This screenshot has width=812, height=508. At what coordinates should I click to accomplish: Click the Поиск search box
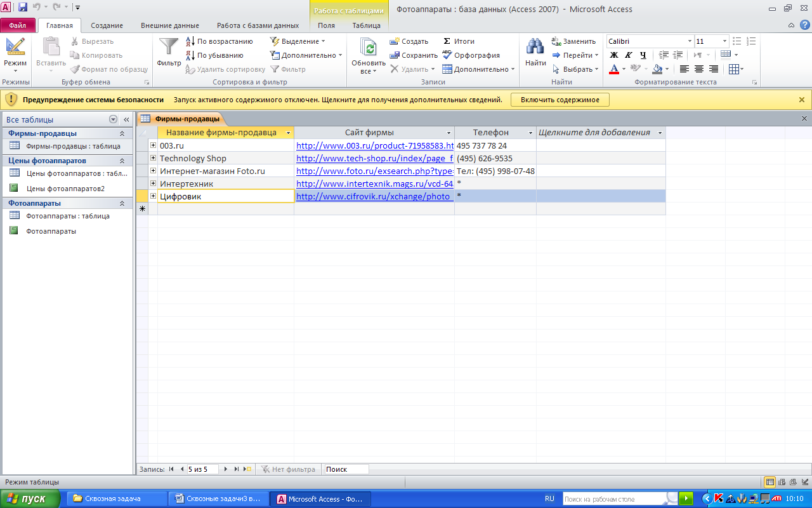click(x=346, y=469)
